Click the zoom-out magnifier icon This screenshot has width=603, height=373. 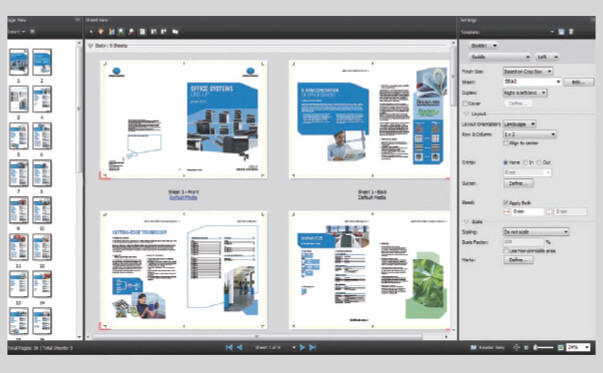click(132, 32)
